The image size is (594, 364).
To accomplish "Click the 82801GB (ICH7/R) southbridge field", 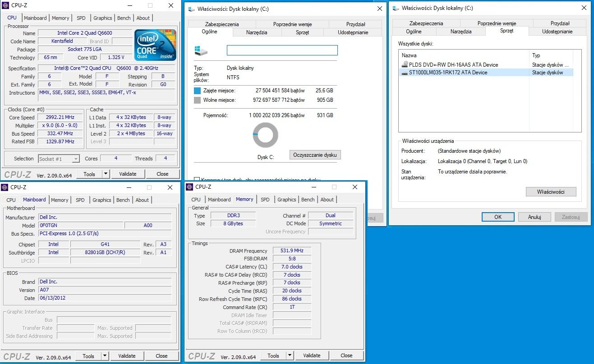I will pyautogui.click(x=106, y=253).
